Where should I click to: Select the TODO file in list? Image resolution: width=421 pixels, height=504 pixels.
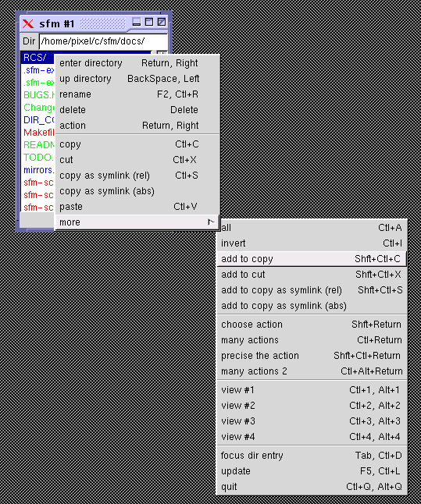[x=38, y=157]
